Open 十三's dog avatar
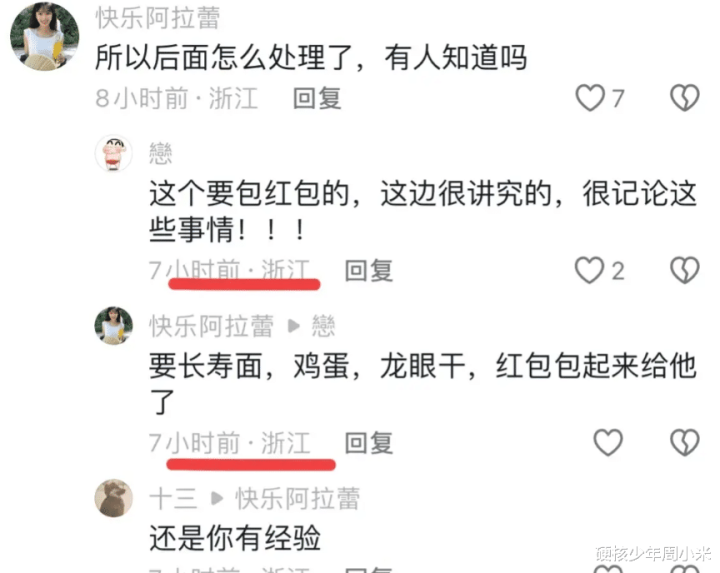720x573 pixels. [114, 498]
